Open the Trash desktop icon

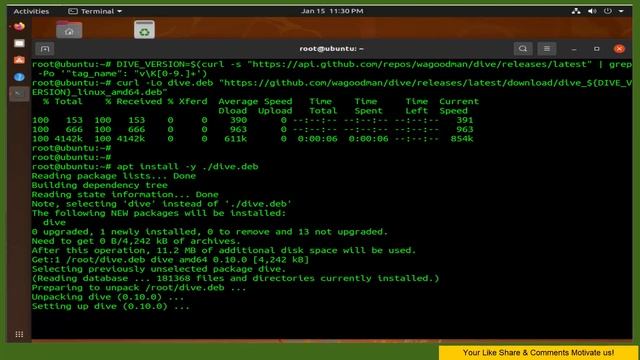point(144,29)
